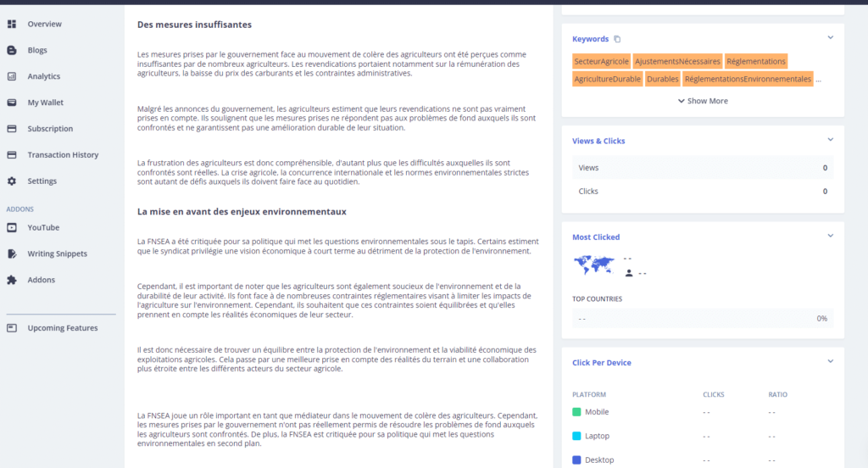Click the Upcoming Features icon
Screen dimensions: 868x468
(12, 328)
